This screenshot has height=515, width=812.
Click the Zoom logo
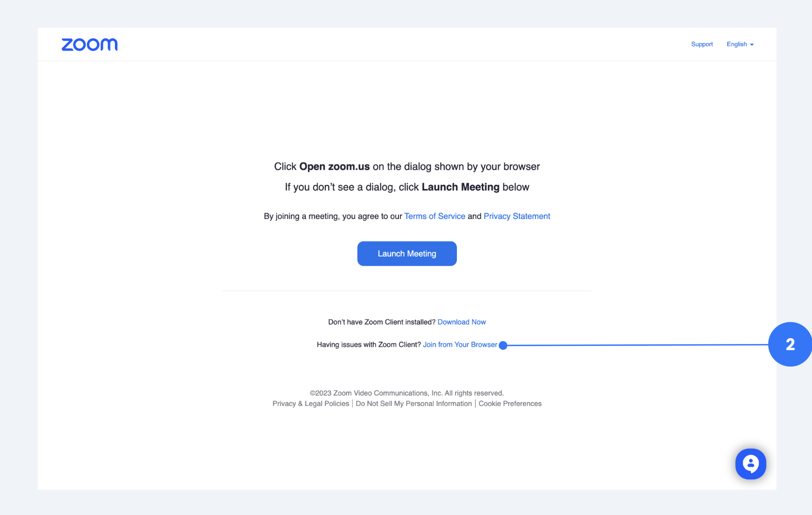90,44
